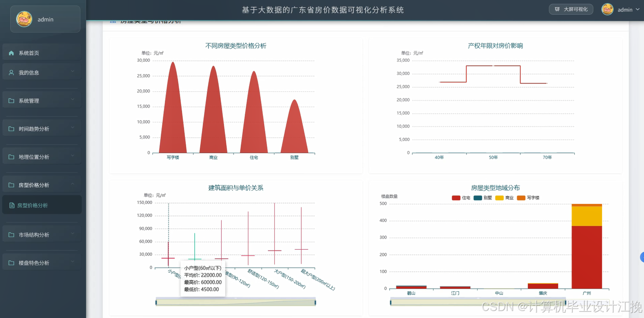Expand the 时间趋势分析 menu chevron

(x=73, y=128)
